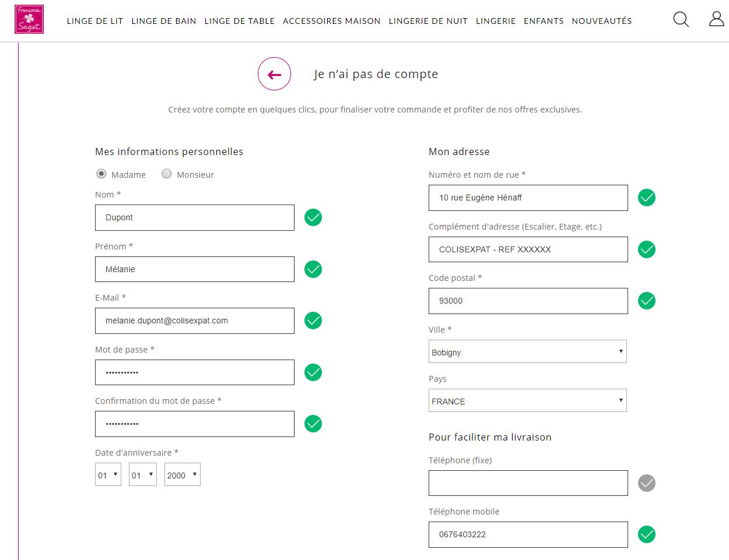Open the user account icon
729x560 pixels.
click(716, 19)
